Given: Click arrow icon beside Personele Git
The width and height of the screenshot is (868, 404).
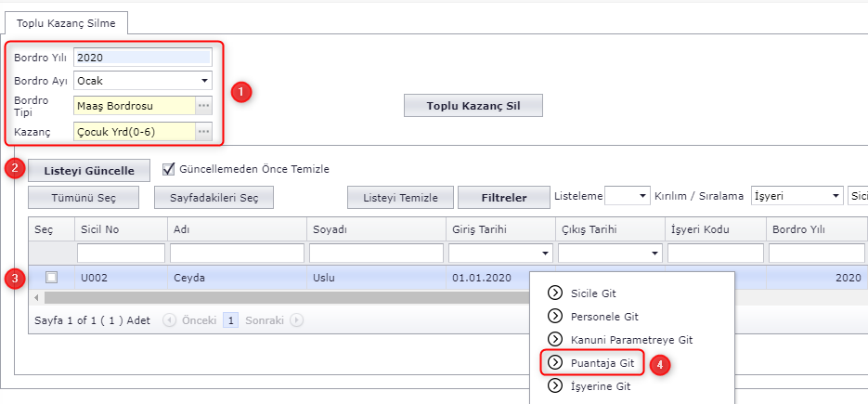Looking at the screenshot, I should [556, 317].
